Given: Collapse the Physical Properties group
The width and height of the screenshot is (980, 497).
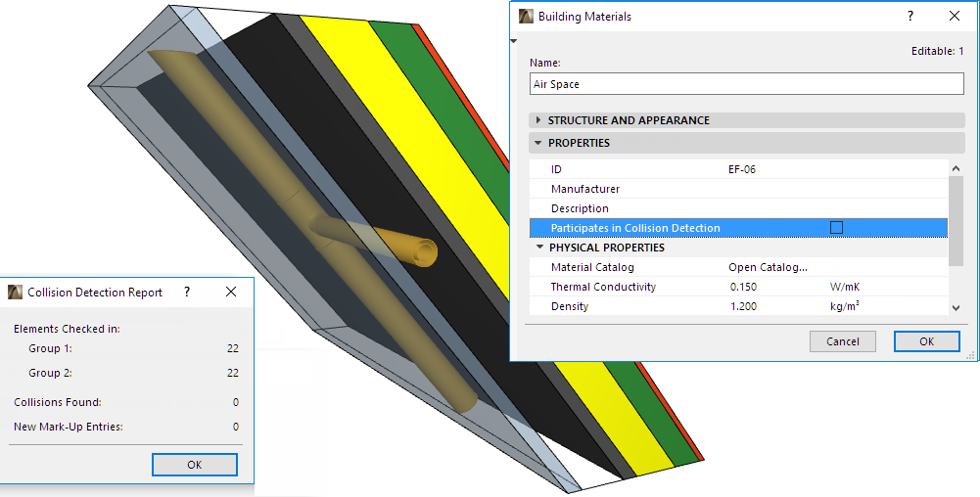Looking at the screenshot, I should [540, 248].
